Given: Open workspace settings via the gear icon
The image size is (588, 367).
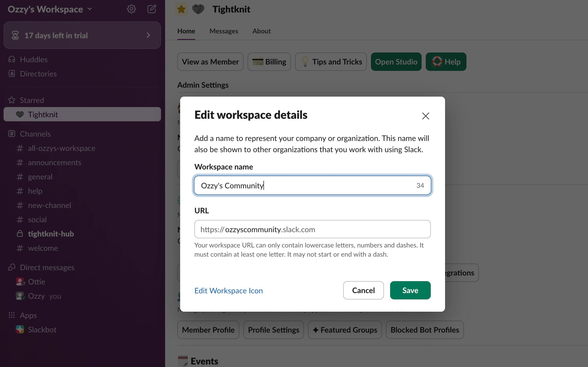Looking at the screenshot, I should 131,9.
